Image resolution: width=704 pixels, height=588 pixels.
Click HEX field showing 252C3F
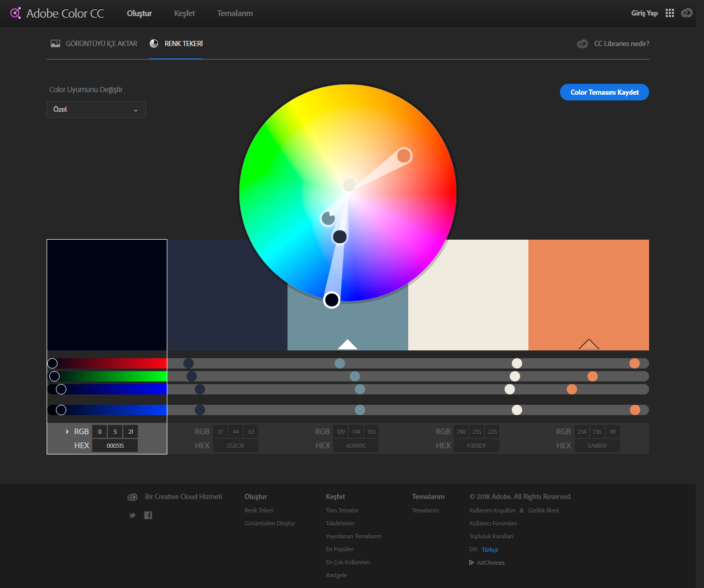click(236, 446)
